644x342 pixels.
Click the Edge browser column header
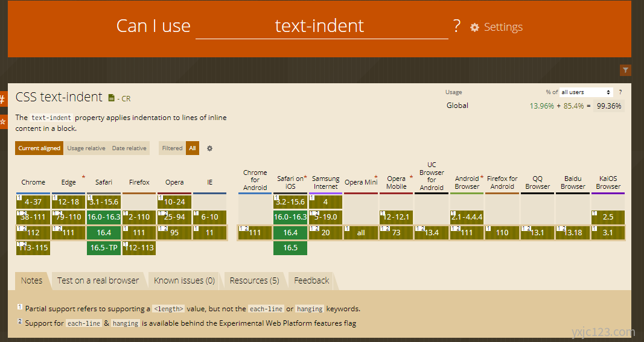click(69, 182)
